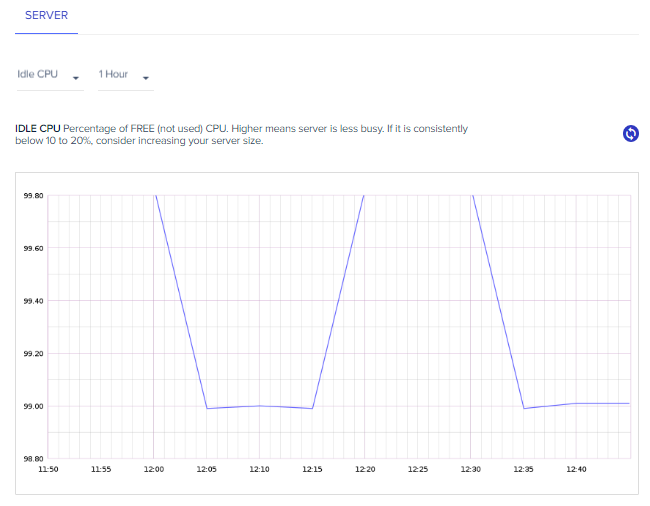
Task: Click the arrow beside Idle CPU
Action: pyautogui.click(x=75, y=78)
